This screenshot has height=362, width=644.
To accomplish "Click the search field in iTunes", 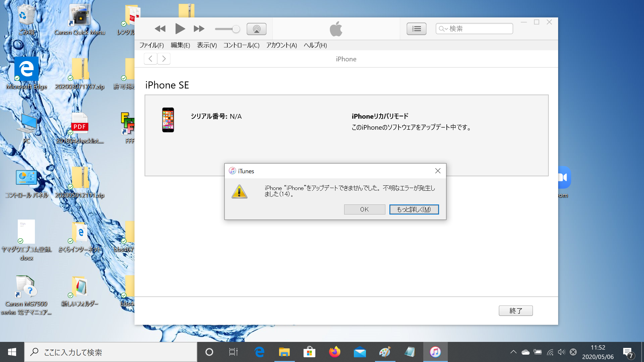I will point(480,29).
